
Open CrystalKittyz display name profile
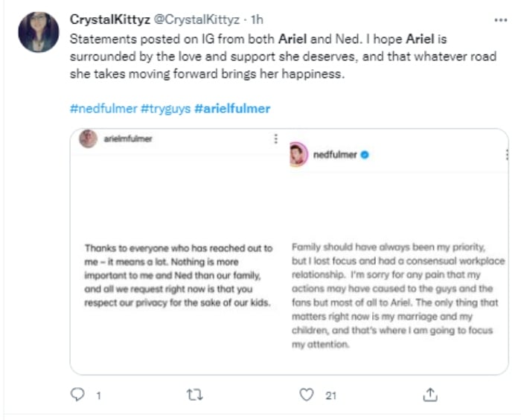click(x=110, y=19)
